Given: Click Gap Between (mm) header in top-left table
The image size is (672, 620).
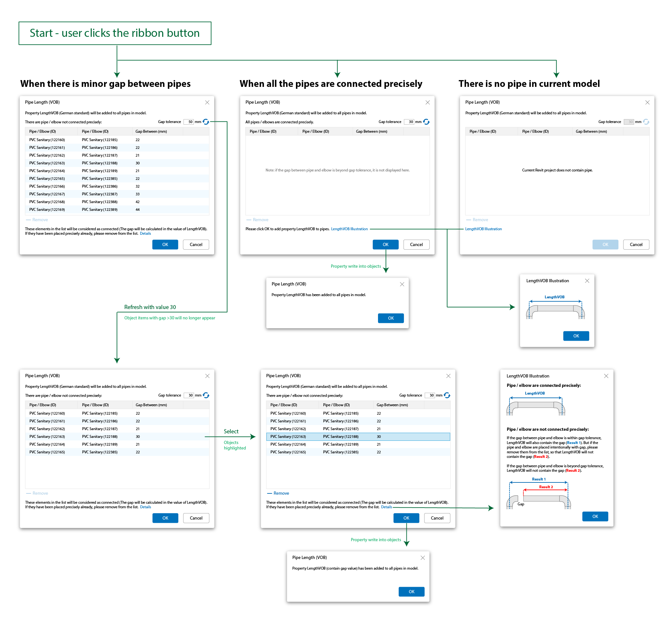Looking at the screenshot, I should (151, 131).
